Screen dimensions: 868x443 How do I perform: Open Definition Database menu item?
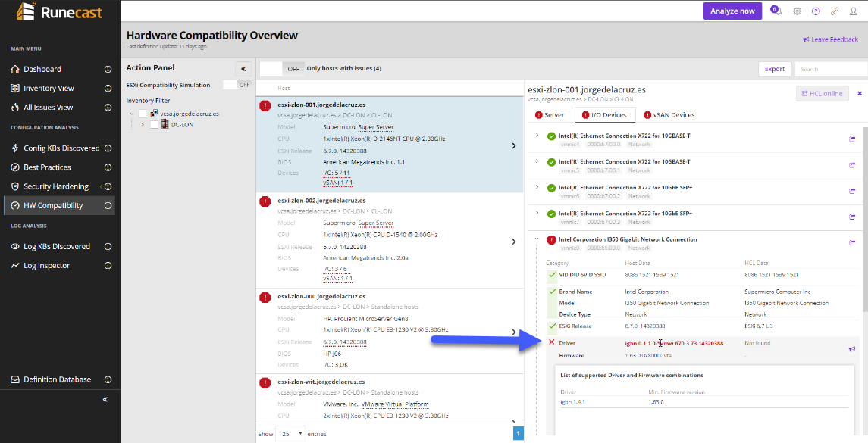pyautogui.click(x=57, y=379)
